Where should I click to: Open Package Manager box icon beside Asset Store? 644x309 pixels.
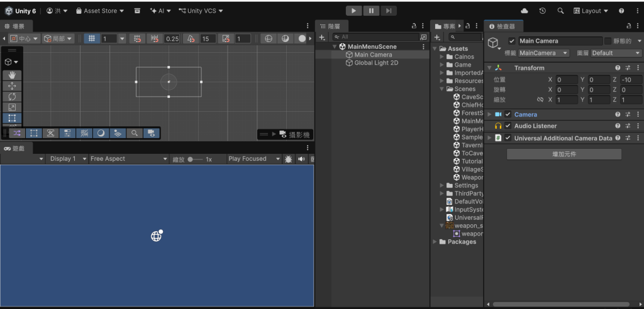pyautogui.click(x=137, y=11)
